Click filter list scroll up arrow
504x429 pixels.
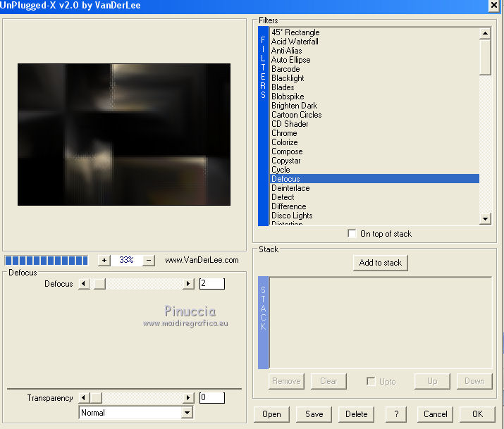click(x=485, y=33)
